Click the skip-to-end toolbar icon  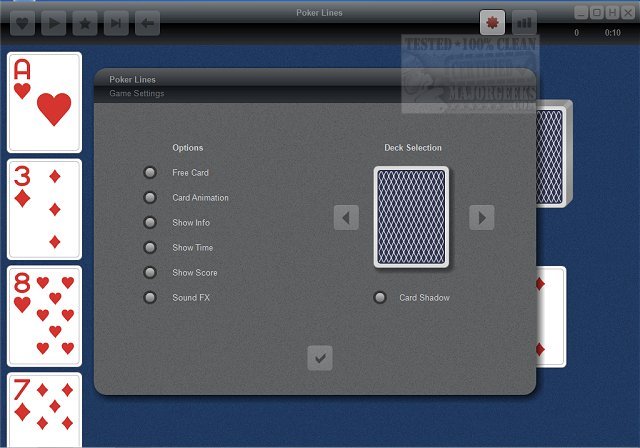click(116, 23)
